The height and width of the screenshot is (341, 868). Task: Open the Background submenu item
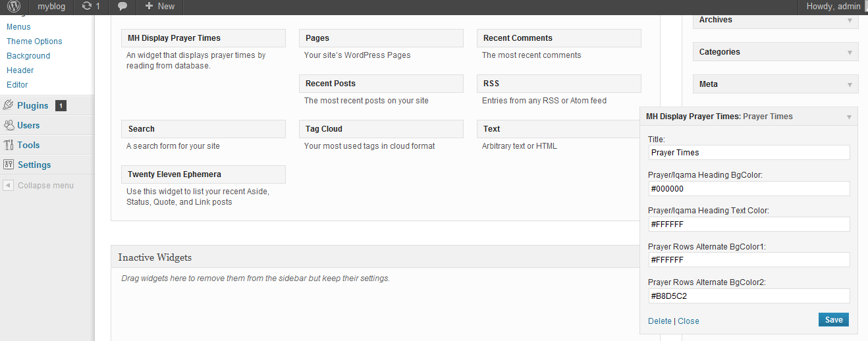pyautogui.click(x=28, y=56)
